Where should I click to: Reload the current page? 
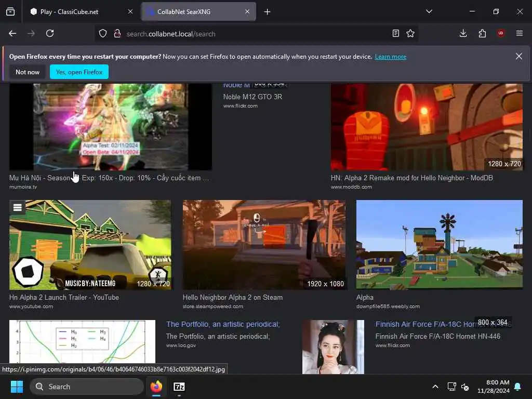click(x=50, y=33)
